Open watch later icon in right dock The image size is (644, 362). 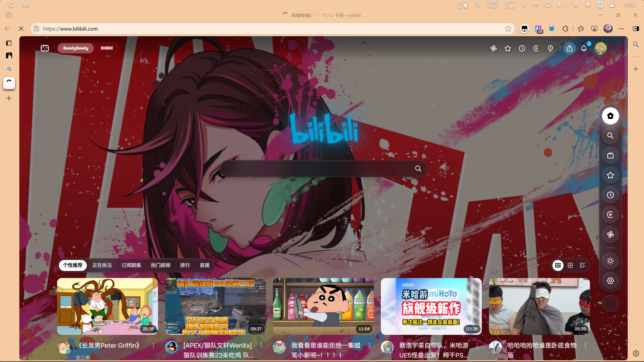pos(611,215)
